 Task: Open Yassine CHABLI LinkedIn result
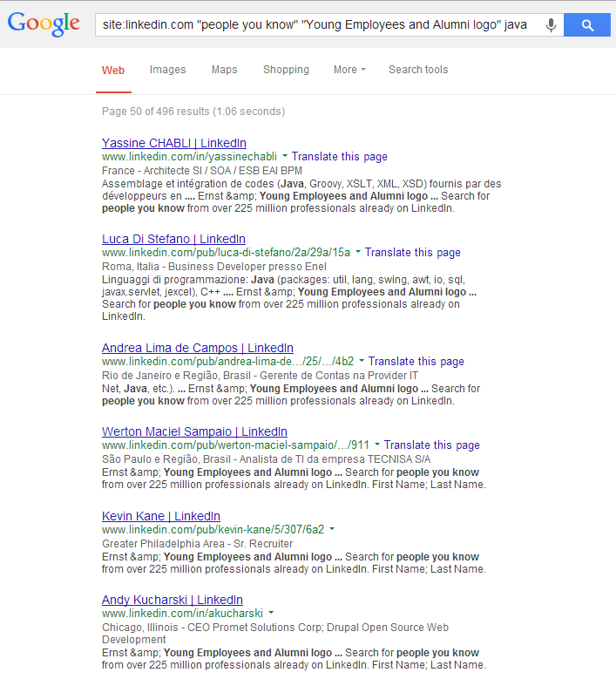pos(174,143)
